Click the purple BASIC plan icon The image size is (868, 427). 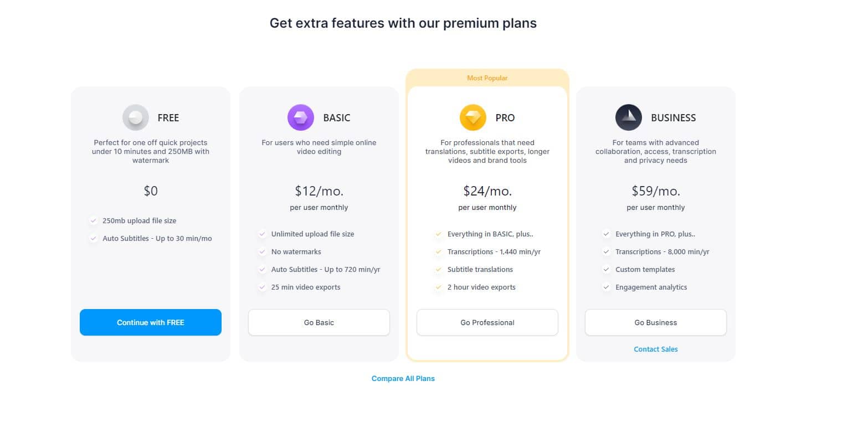[x=301, y=117]
